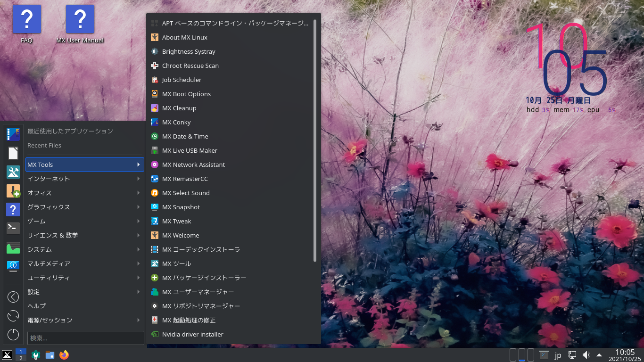This screenshot has width=644, height=362.
Task: Click the Chroot Rescue Scan icon
Action: pos(154,66)
